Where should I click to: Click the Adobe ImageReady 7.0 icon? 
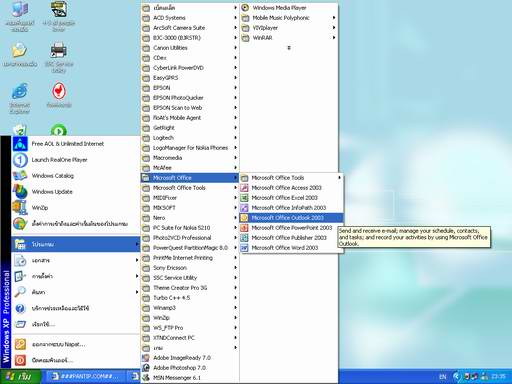coord(146,358)
